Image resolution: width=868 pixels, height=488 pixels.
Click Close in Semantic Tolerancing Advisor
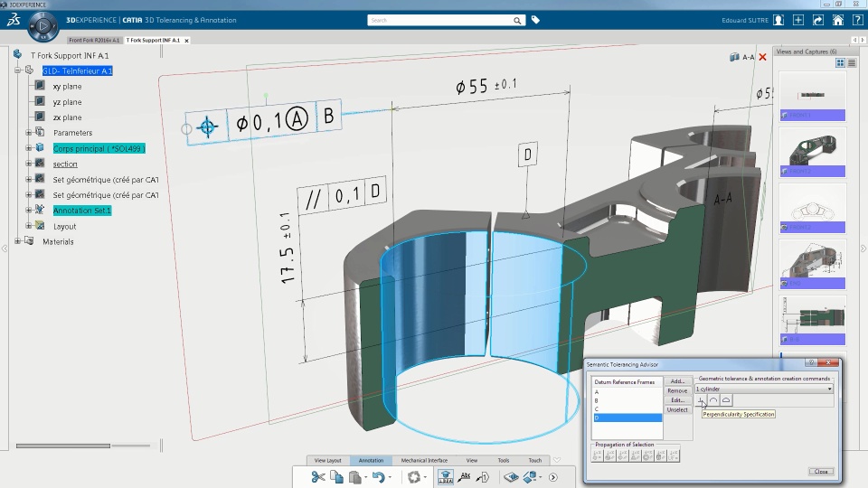(x=820, y=471)
